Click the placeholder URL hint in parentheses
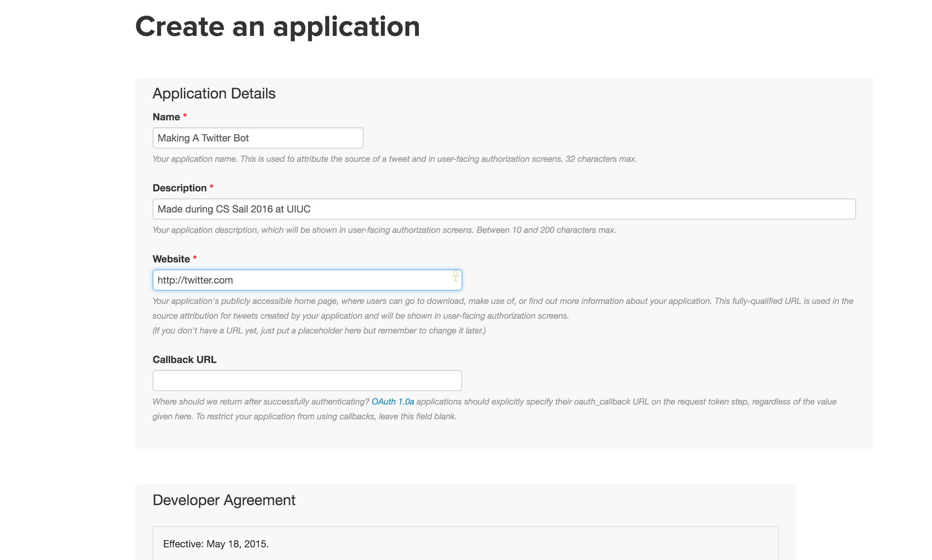This screenshot has width=932, height=560. 319,331
